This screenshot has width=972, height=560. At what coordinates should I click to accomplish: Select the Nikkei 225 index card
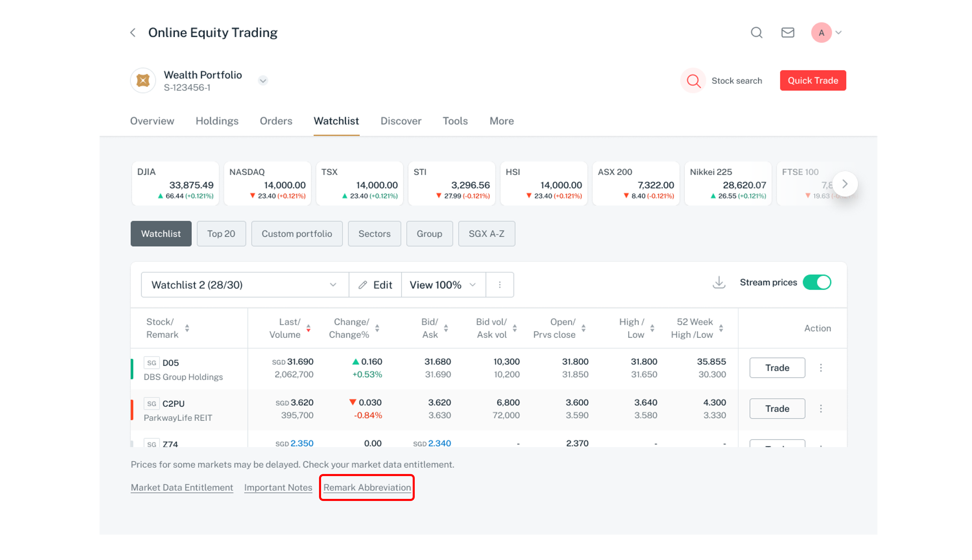coord(728,183)
